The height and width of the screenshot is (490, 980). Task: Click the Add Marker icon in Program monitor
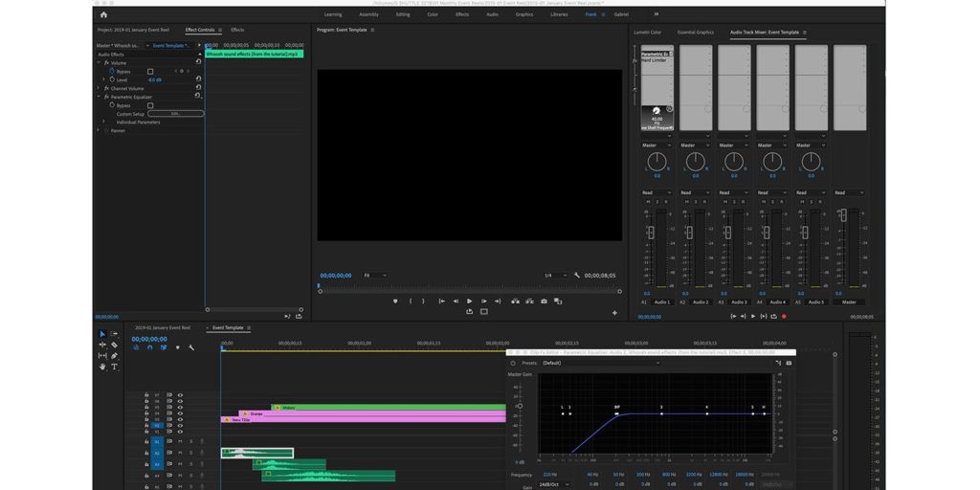[x=395, y=301]
